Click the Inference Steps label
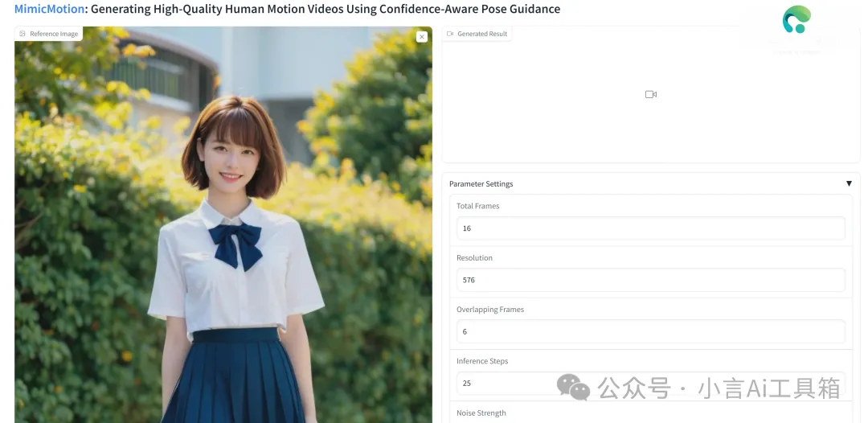The height and width of the screenshot is (423, 868). [x=482, y=361]
